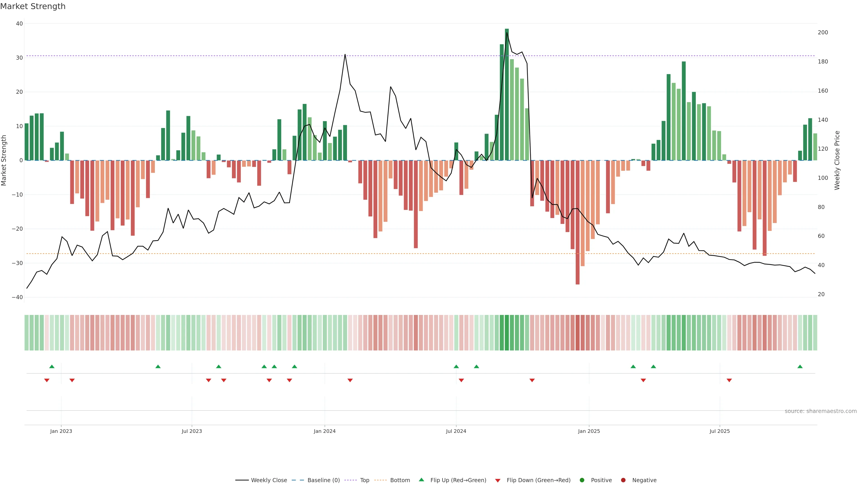The image size is (868, 488).
Task: Click red flip-down marker after Jul 2025
Action: [x=729, y=380]
